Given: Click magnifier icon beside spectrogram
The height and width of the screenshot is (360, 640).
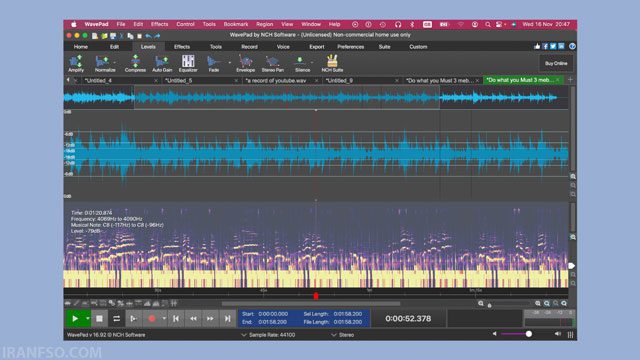Looking at the screenshot, I should point(573,237).
